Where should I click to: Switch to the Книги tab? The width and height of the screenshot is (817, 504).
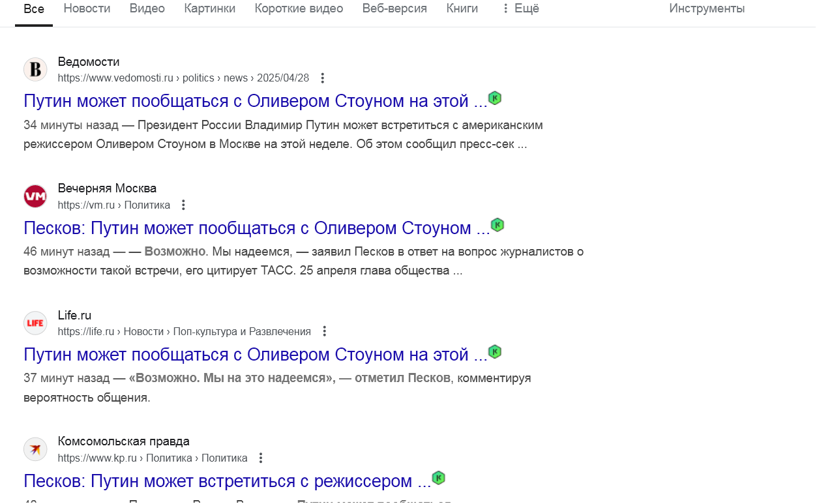tap(462, 9)
